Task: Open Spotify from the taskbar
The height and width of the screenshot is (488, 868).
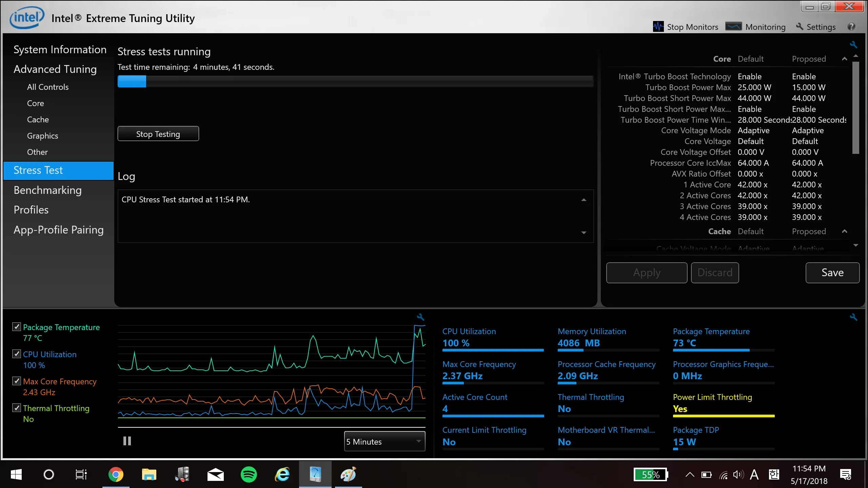Action: point(249,474)
